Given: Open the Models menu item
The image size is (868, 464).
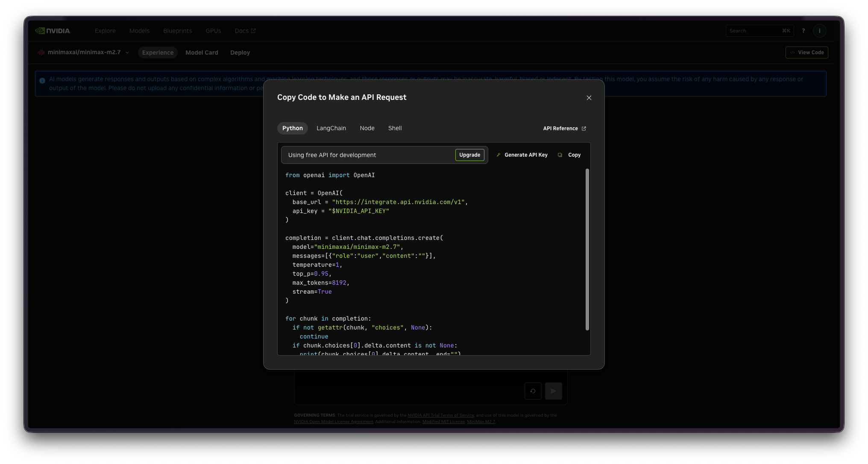Looking at the screenshot, I should coord(139,31).
